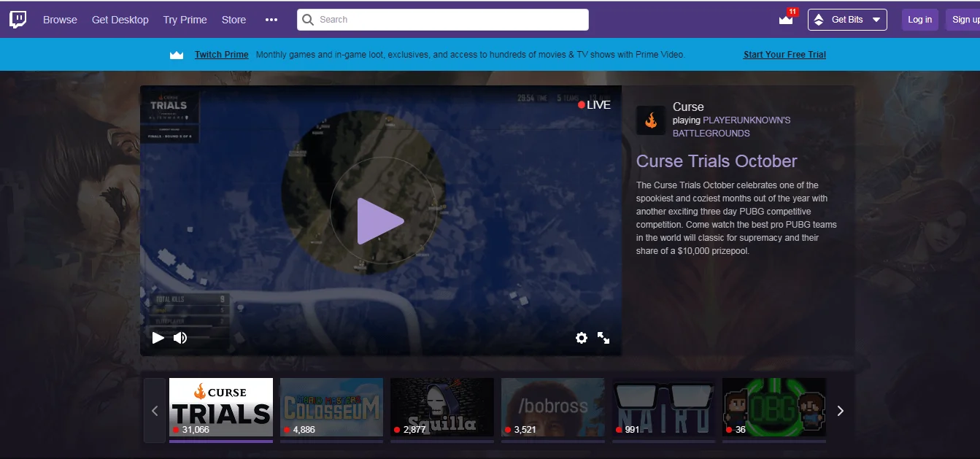Click the Log in button
This screenshot has height=459, width=980.
tap(919, 20)
